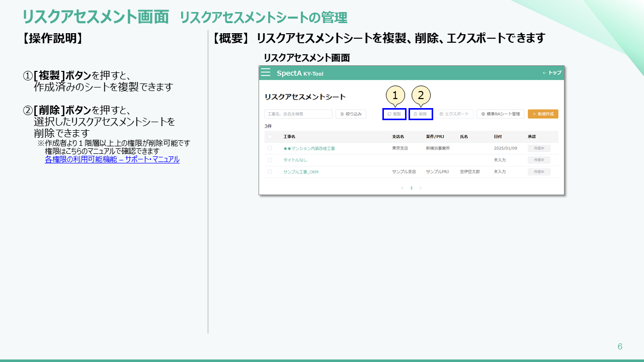
Task: Open the hamburger menu in SpectA header
Action: (x=266, y=72)
